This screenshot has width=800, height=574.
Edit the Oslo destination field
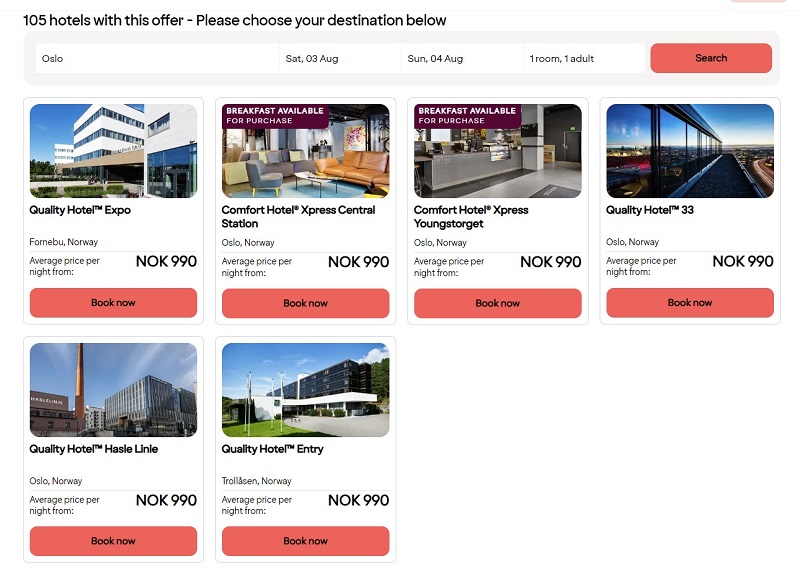(x=157, y=58)
